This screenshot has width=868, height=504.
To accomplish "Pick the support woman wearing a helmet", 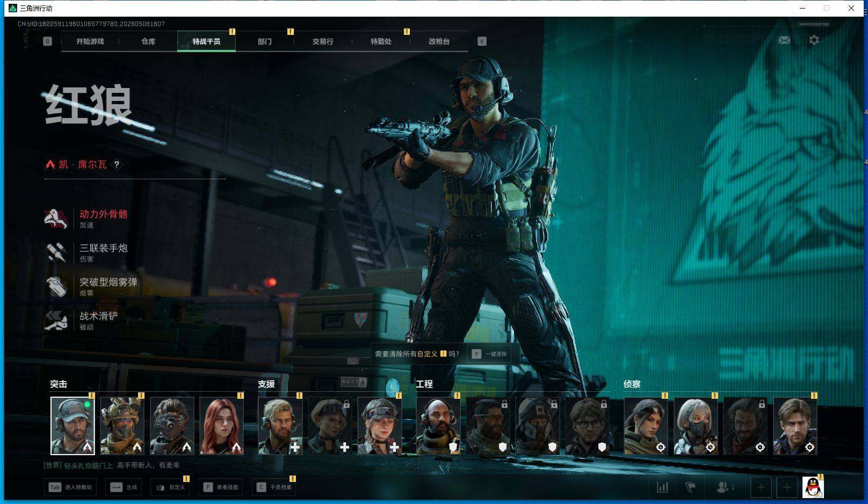I will click(380, 426).
